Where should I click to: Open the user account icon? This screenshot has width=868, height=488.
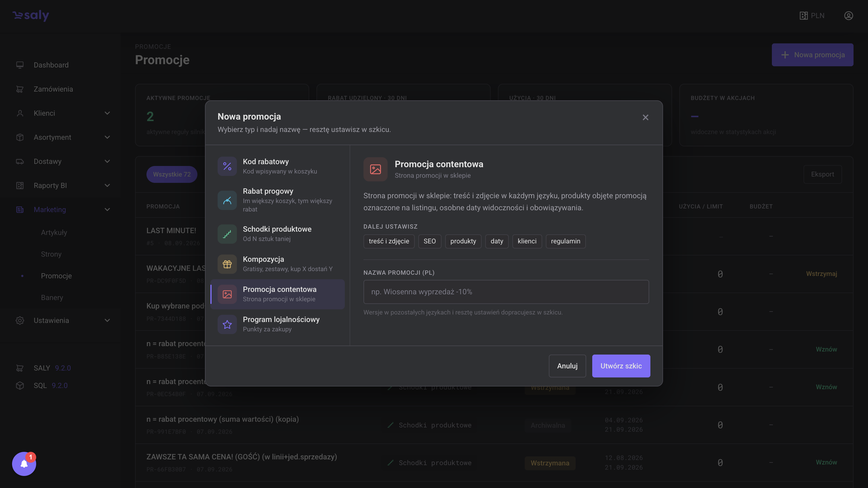pyautogui.click(x=848, y=15)
